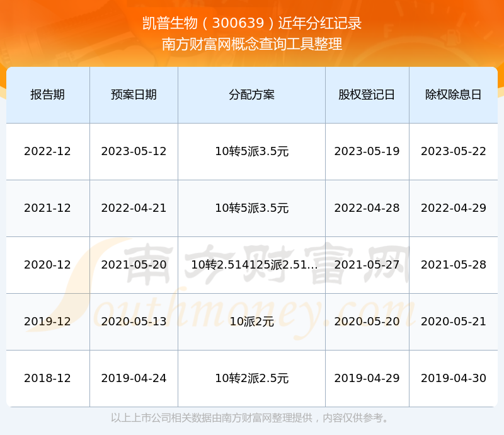Viewport: 504px width, 435px height.
Task: Click the 预案日期 column header
Action: pyautogui.click(x=134, y=95)
